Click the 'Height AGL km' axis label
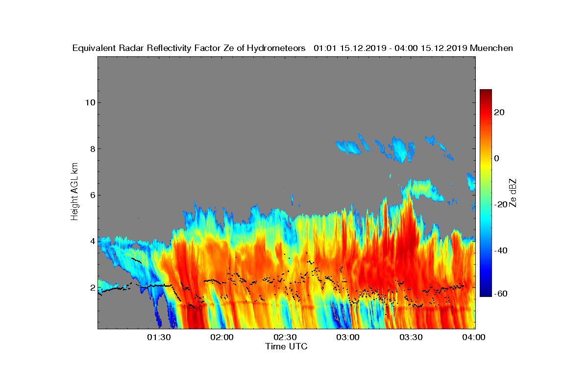 pyautogui.click(x=75, y=192)
